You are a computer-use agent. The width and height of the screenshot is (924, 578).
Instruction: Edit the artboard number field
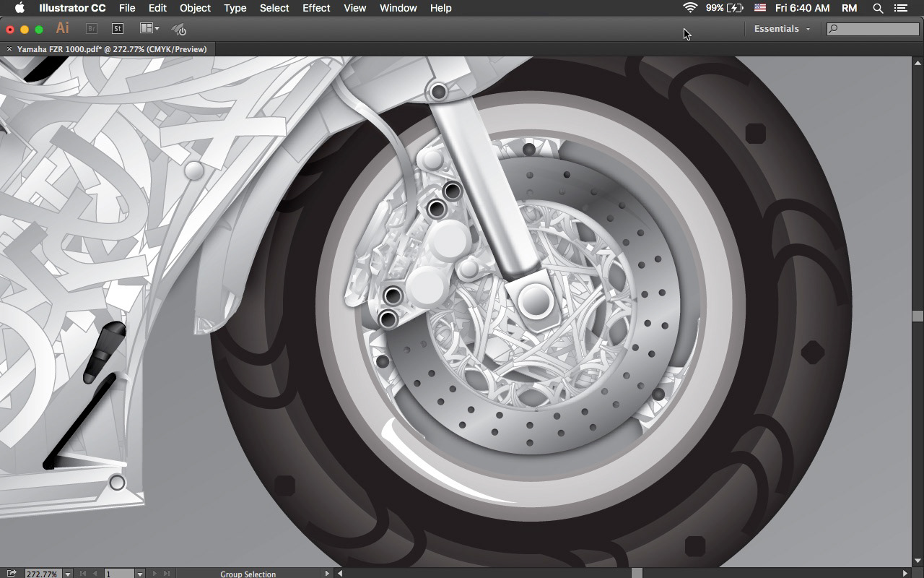click(119, 574)
